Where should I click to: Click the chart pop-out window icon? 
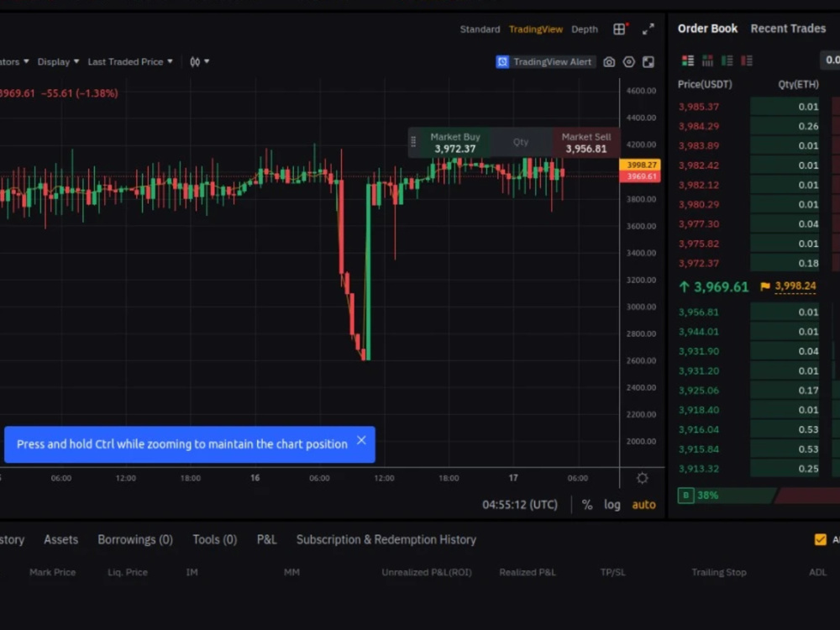click(x=648, y=61)
